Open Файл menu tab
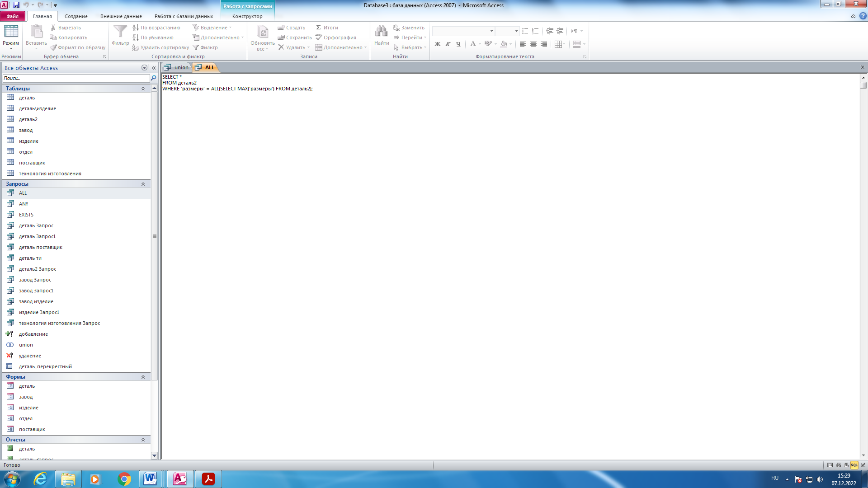The image size is (868, 488). pyautogui.click(x=13, y=16)
